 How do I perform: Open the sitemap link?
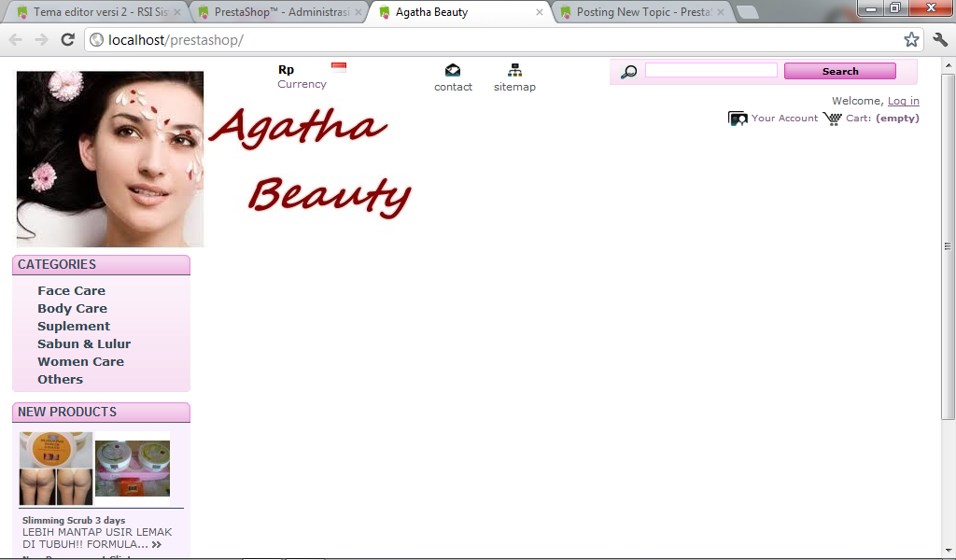514,87
